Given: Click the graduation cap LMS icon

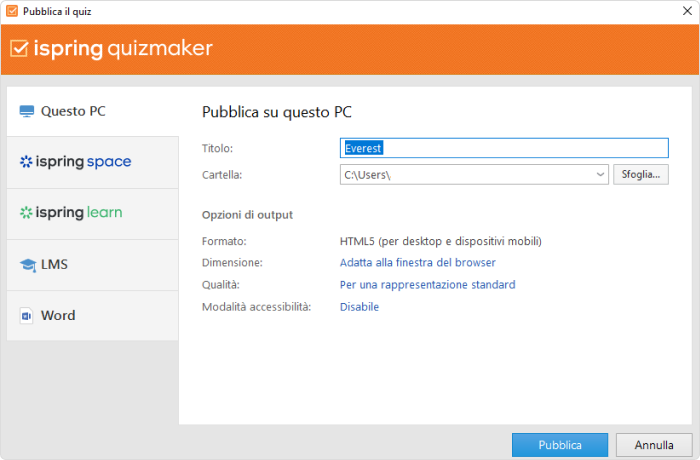Looking at the screenshot, I should coord(28,265).
